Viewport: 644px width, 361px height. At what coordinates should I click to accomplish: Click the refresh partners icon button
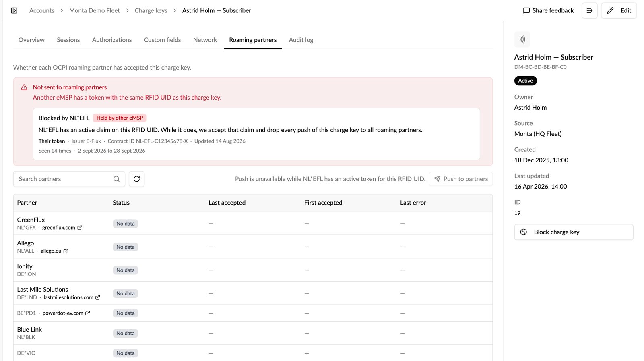coord(137,179)
